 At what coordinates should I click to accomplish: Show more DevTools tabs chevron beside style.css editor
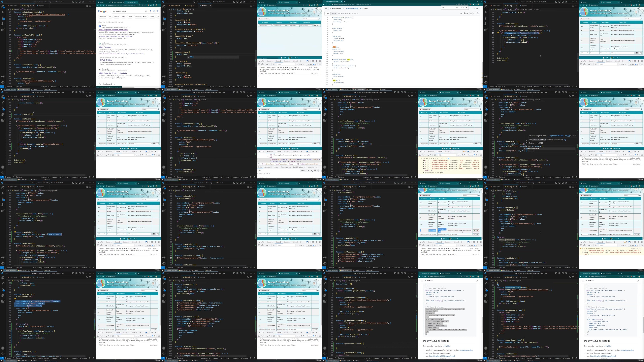(x=301, y=61)
